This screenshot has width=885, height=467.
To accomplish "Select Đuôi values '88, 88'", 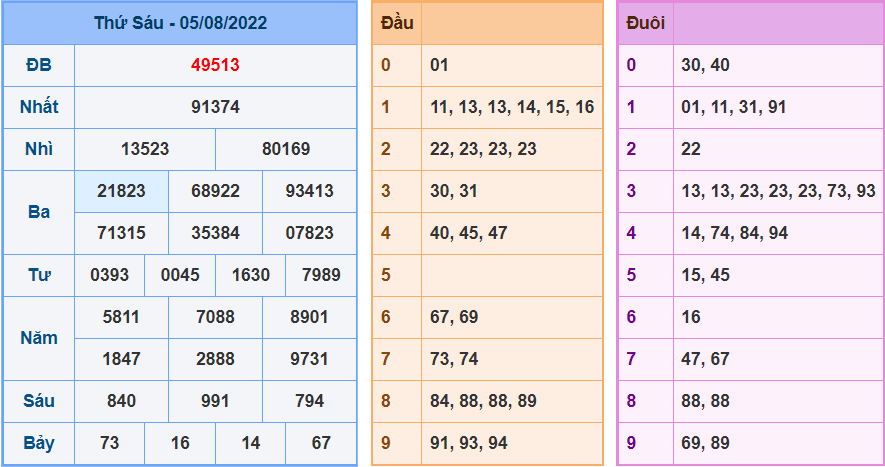I will coord(706,401).
